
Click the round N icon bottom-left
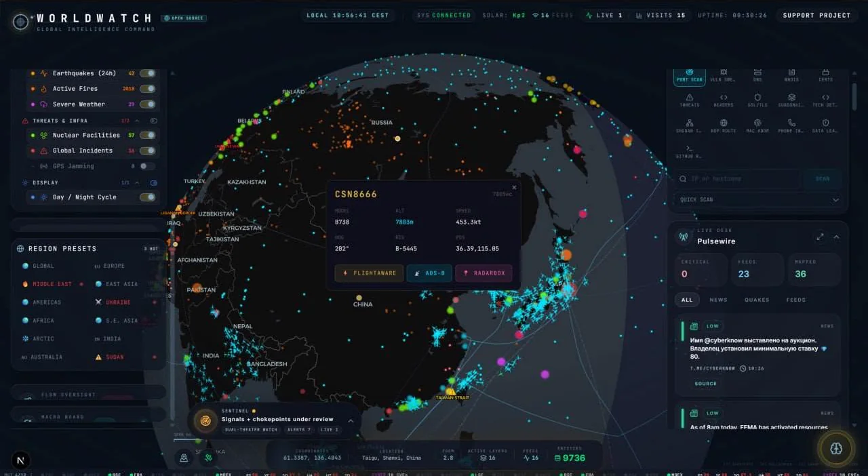pyautogui.click(x=20, y=460)
